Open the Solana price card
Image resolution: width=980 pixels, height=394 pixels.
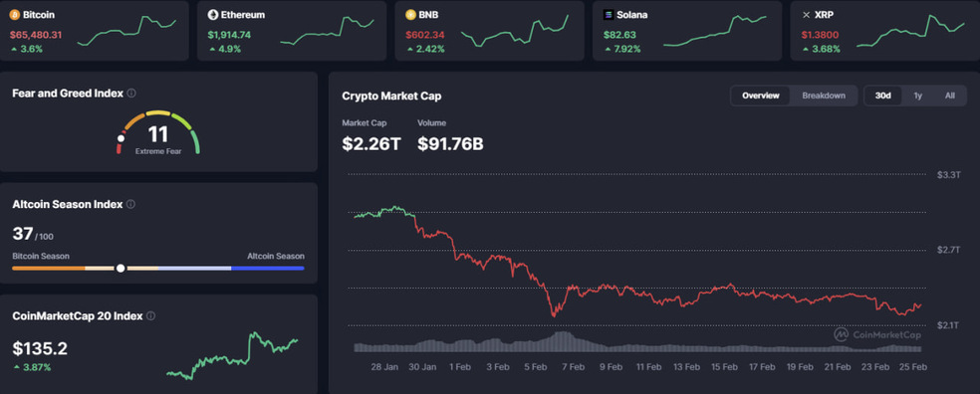687,31
